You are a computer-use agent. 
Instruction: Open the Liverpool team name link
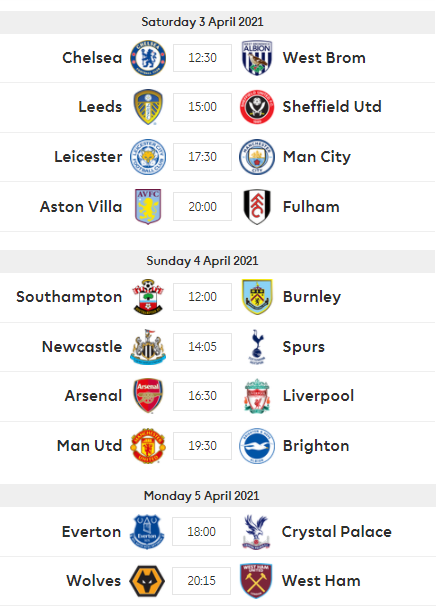click(318, 396)
